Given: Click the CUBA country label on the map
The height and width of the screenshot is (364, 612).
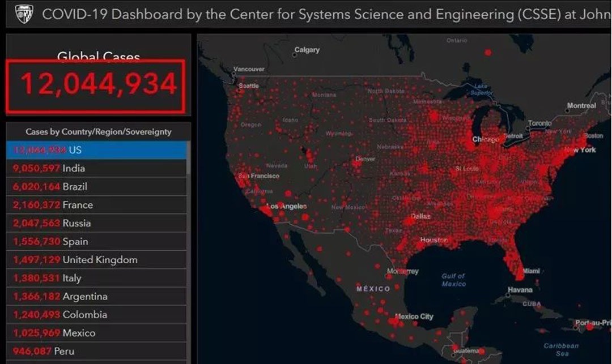Looking at the screenshot, I should (532, 304).
